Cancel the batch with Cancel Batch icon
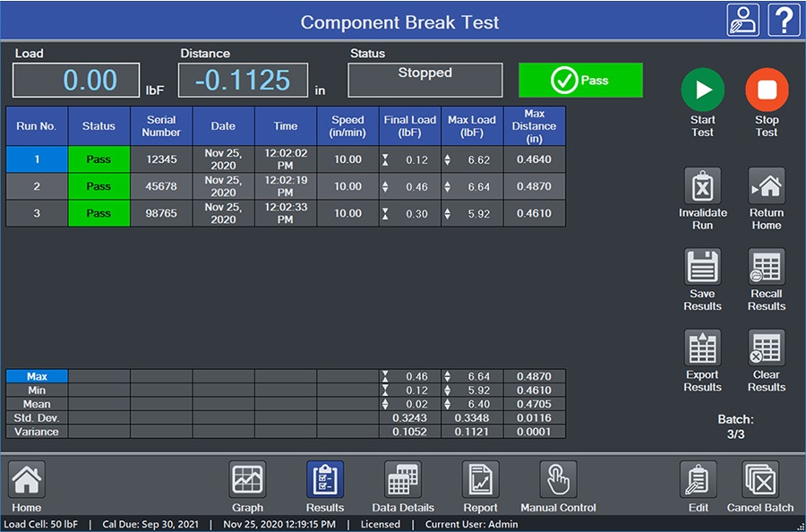The image size is (806, 532). pos(760,479)
